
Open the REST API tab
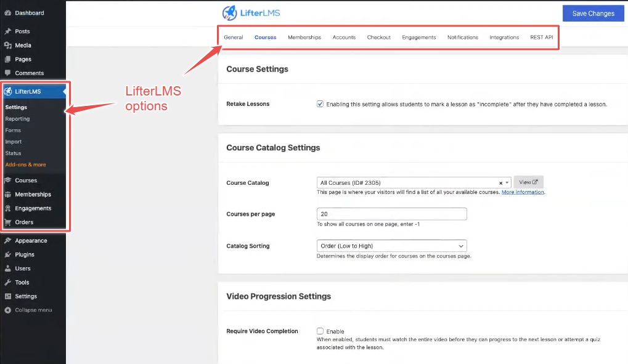tap(542, 37)
